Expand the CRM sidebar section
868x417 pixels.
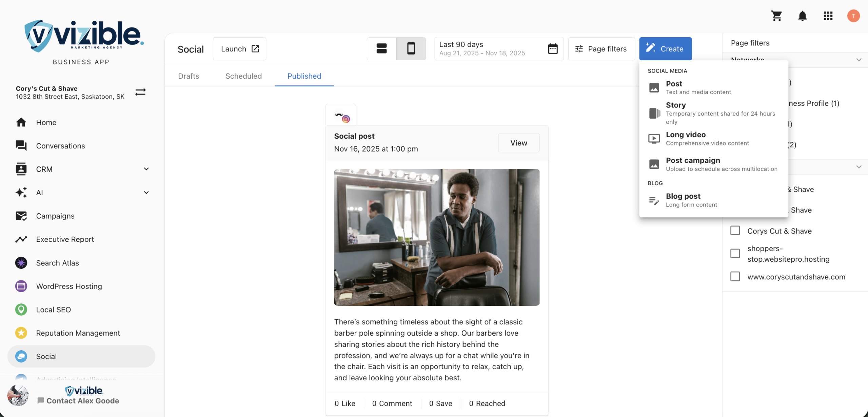146,169
